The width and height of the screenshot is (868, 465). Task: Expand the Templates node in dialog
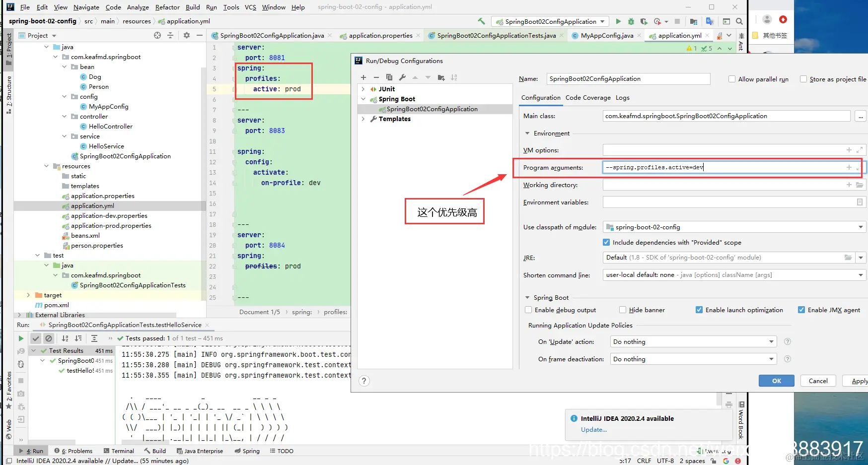point(363,119)
